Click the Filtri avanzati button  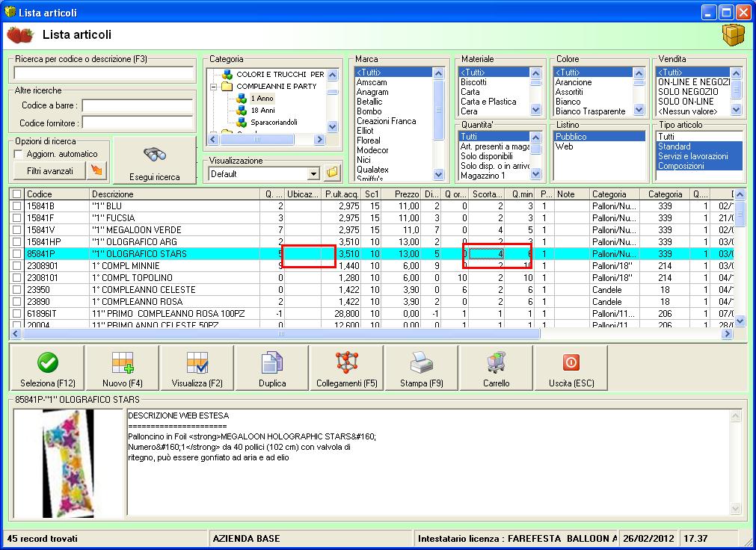click(x=50, y=171)
